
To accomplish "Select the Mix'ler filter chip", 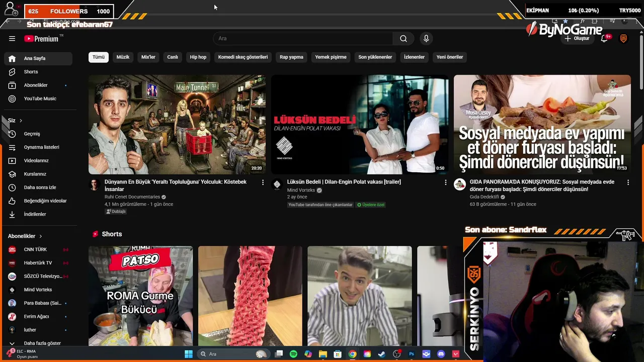I will pos(148,57).
